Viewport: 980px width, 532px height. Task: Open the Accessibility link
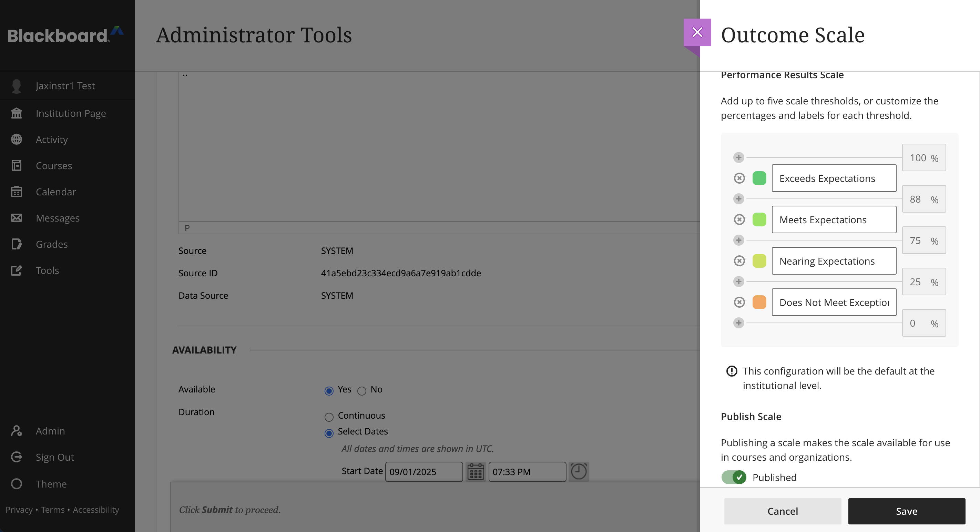point(96,510)
